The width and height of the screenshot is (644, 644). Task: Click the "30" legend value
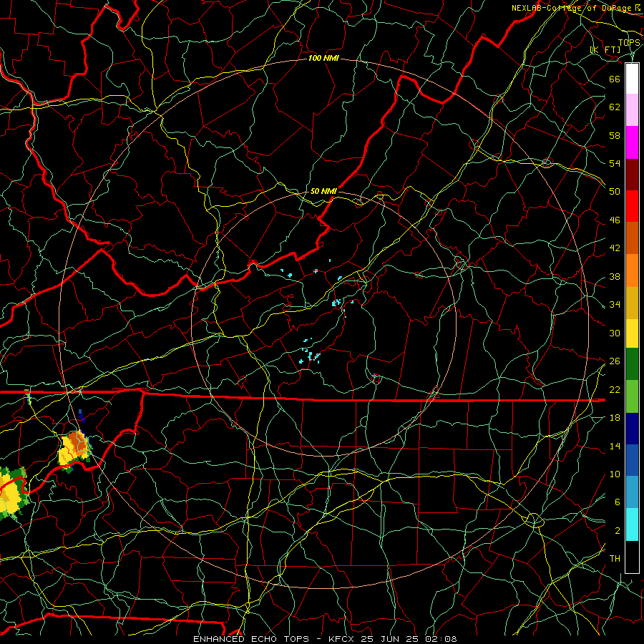[615, 333]
